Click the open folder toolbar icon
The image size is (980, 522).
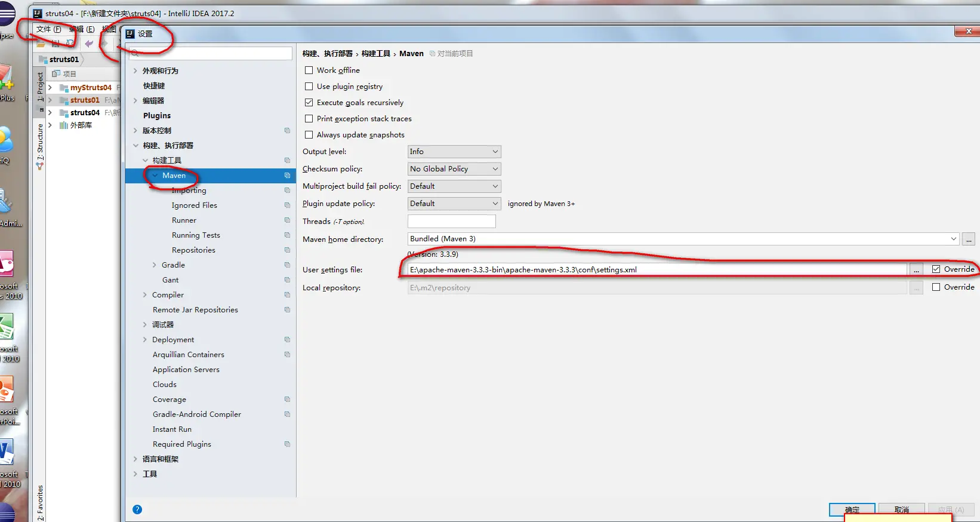[41, 44]
